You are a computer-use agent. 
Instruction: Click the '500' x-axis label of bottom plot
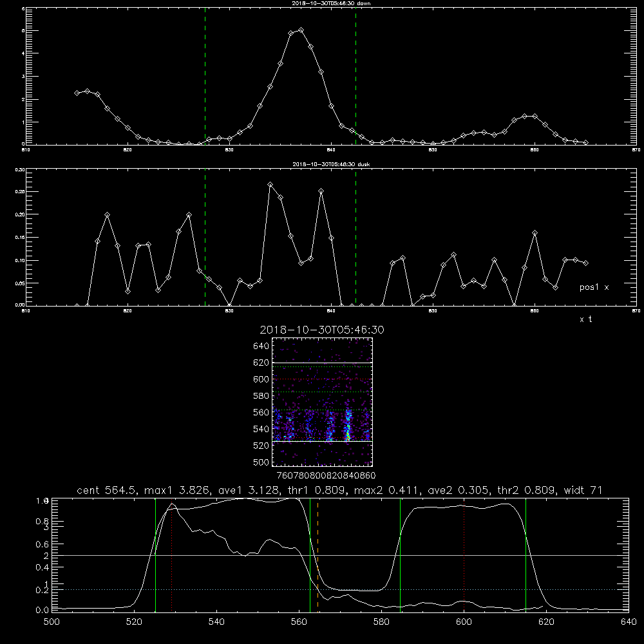[x=52, y=622]
